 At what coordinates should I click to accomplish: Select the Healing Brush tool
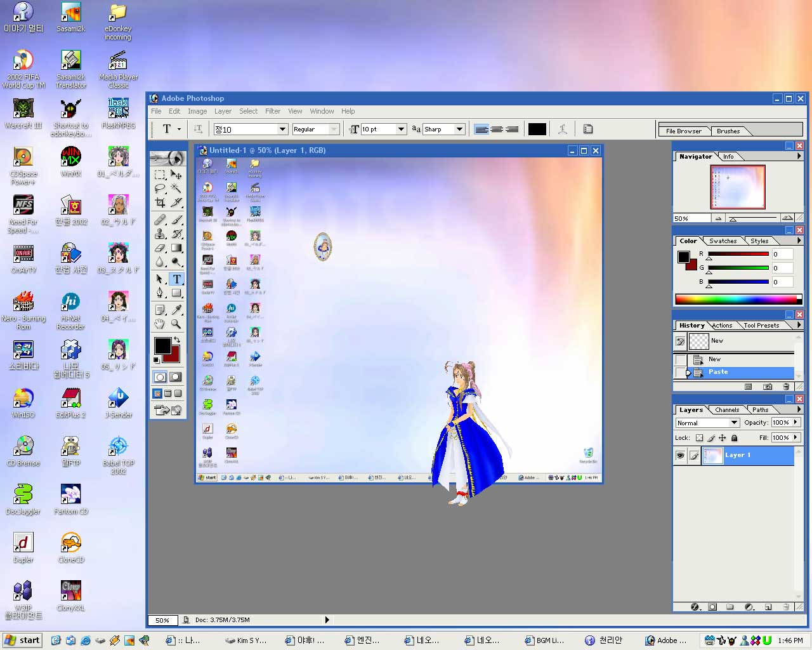click(x=160, y=220)
